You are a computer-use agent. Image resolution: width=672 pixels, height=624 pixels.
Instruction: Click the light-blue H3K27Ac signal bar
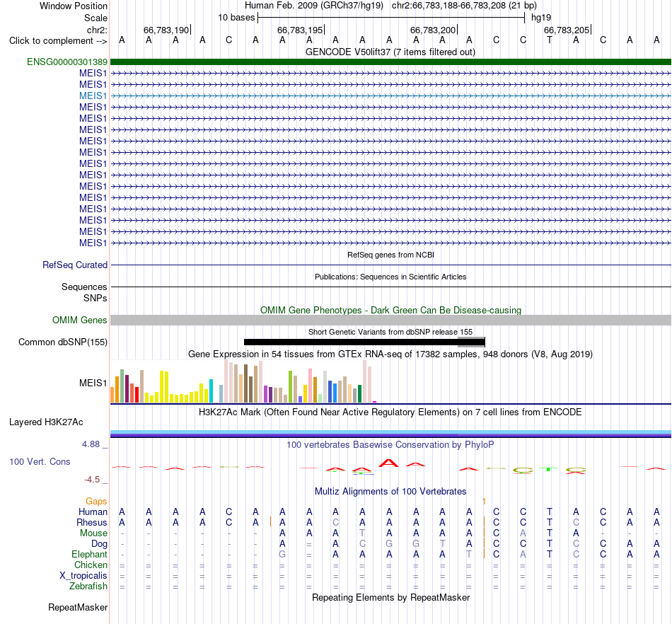pos(390,432)
